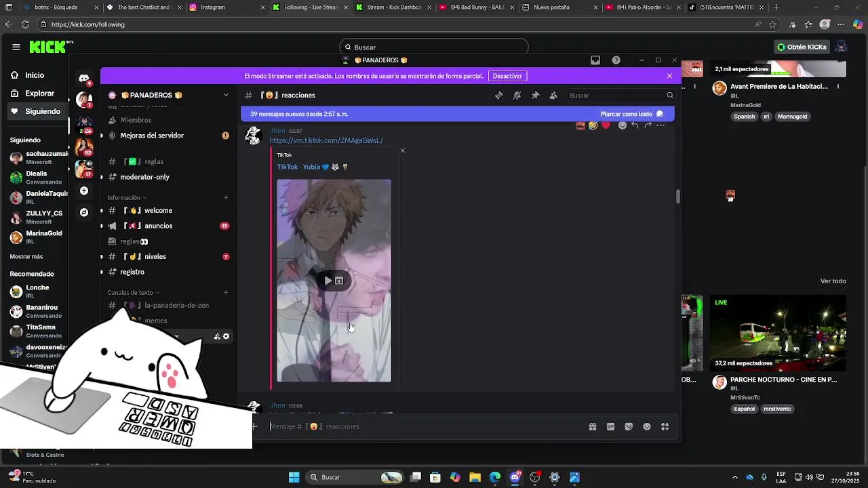
Task: Open Discord help question mark icon
Action: 616,60
